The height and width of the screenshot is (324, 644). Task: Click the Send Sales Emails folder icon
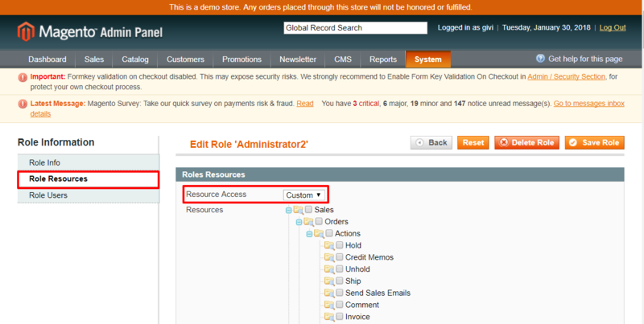329,293
